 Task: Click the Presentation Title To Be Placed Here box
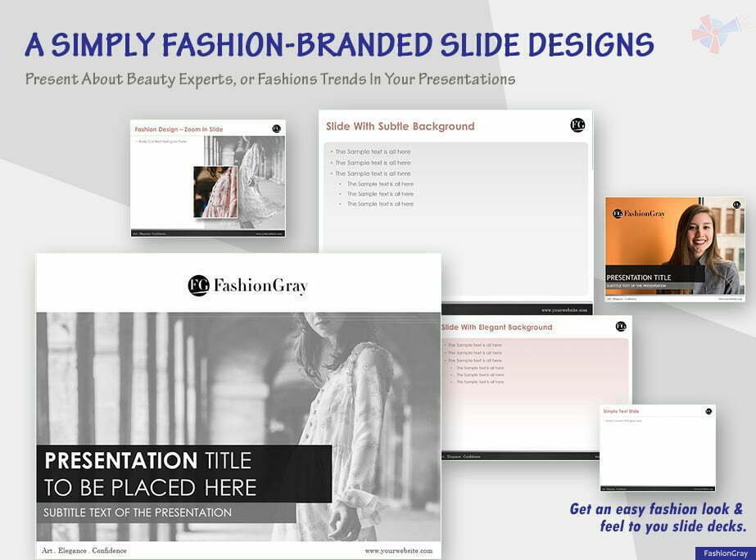(184, 474)
